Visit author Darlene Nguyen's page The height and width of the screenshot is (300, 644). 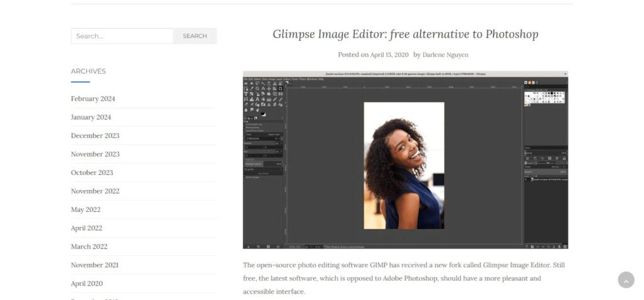[x=445, y=55]
